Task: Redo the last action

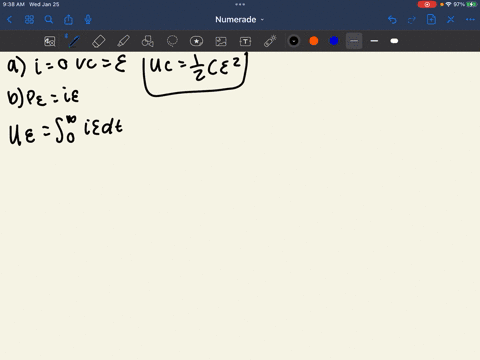Action: coord(412,20)
